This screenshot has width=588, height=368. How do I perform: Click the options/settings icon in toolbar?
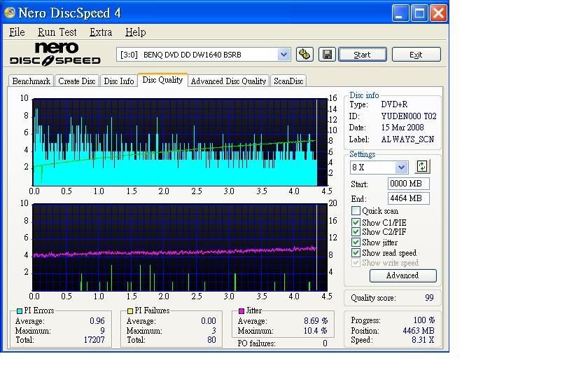pyautogui.click(x=304, y=55)
